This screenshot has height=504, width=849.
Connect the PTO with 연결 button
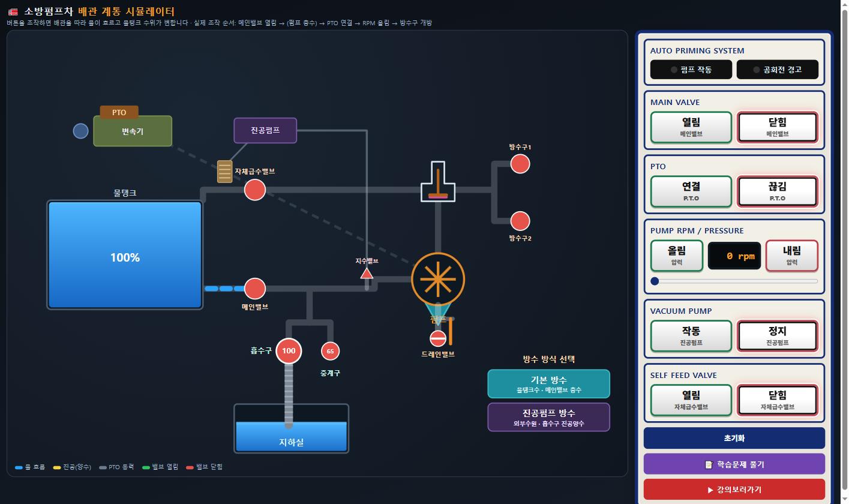pos(691,191)
